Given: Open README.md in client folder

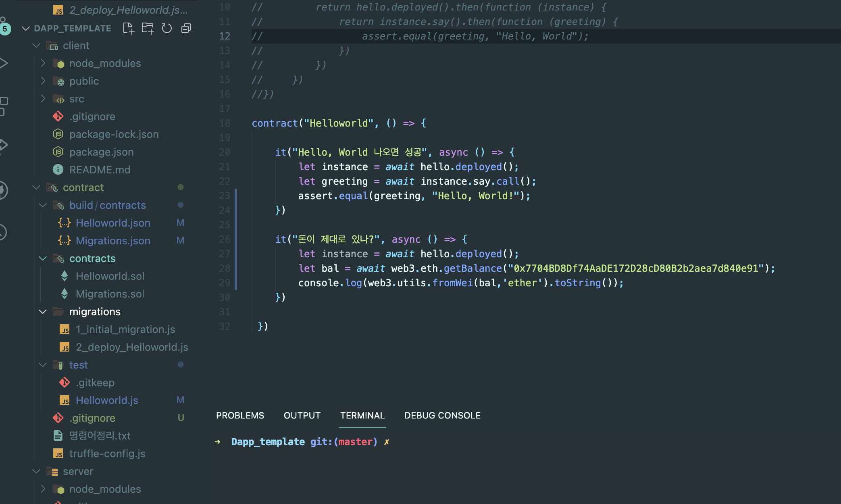Looking at the screenshot, I should click(100, 170).
